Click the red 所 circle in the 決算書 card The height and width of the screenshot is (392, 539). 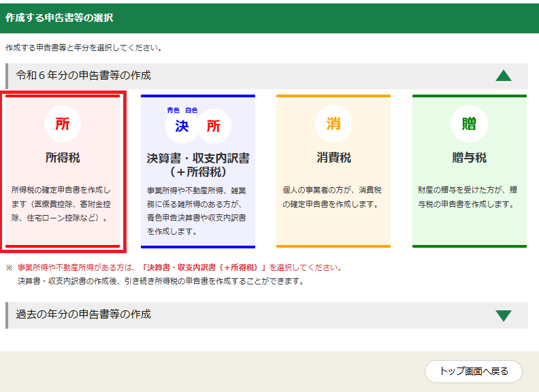tap(214, 126)
